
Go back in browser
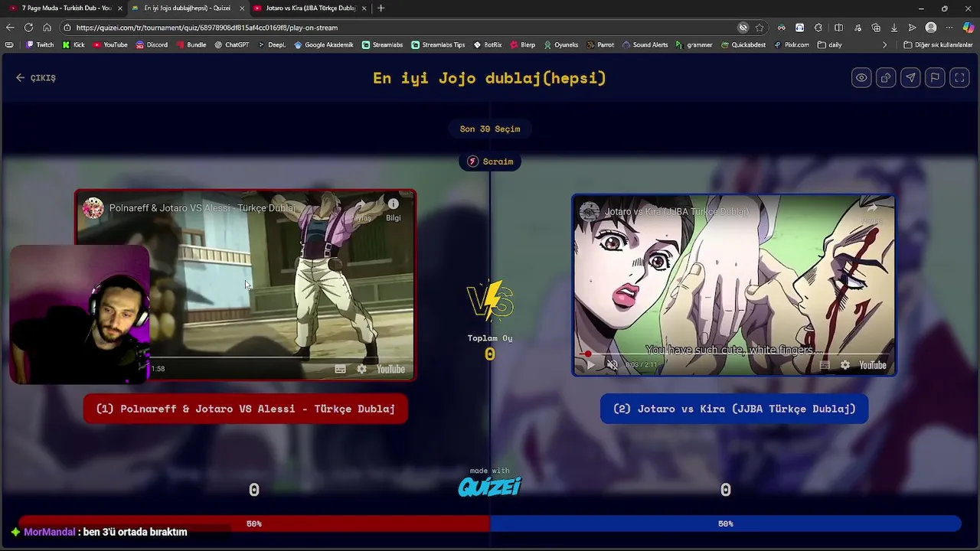tap(10, 28)
